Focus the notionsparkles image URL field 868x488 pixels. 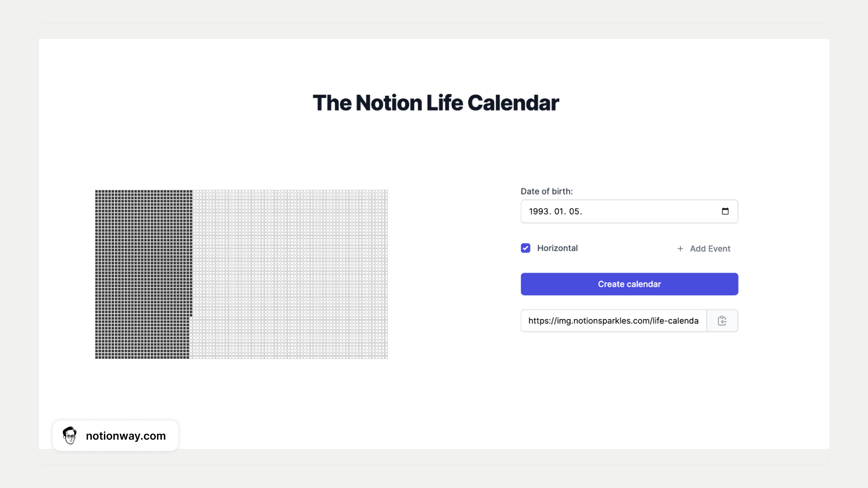(x=613, y=321)
